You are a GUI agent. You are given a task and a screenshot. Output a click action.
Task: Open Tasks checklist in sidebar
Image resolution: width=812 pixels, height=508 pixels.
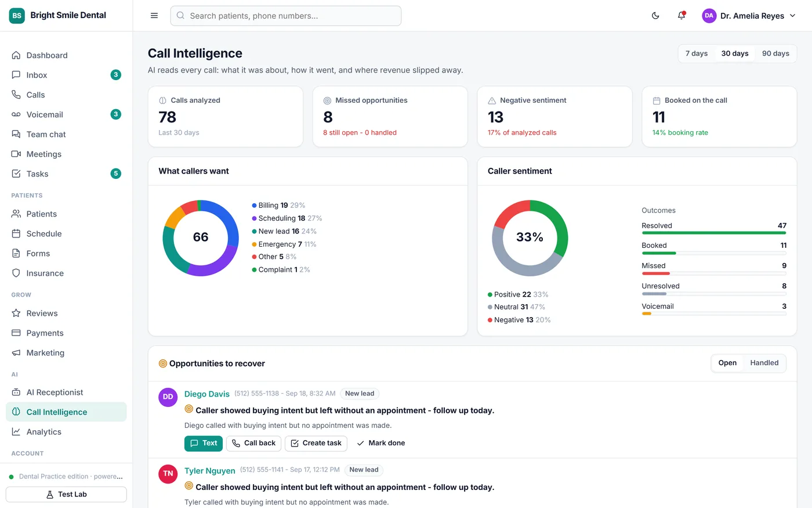(66, 174)
